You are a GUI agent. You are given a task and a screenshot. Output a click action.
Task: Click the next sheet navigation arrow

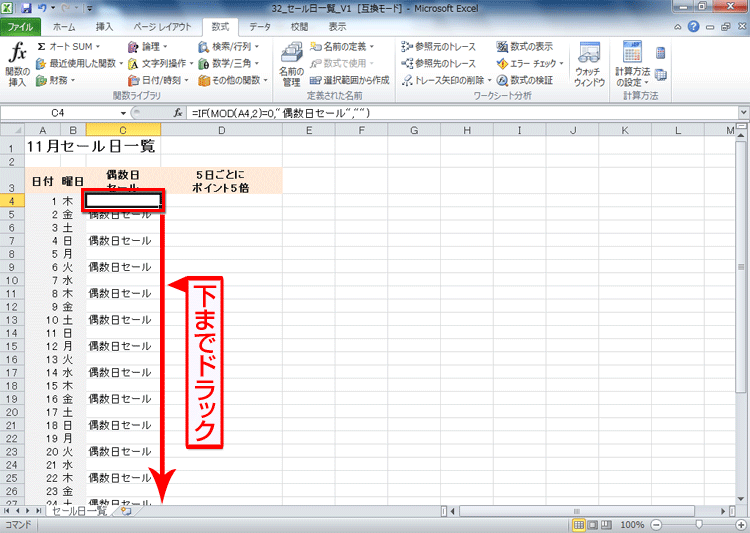pyautogui.click(x=28, y=511)
